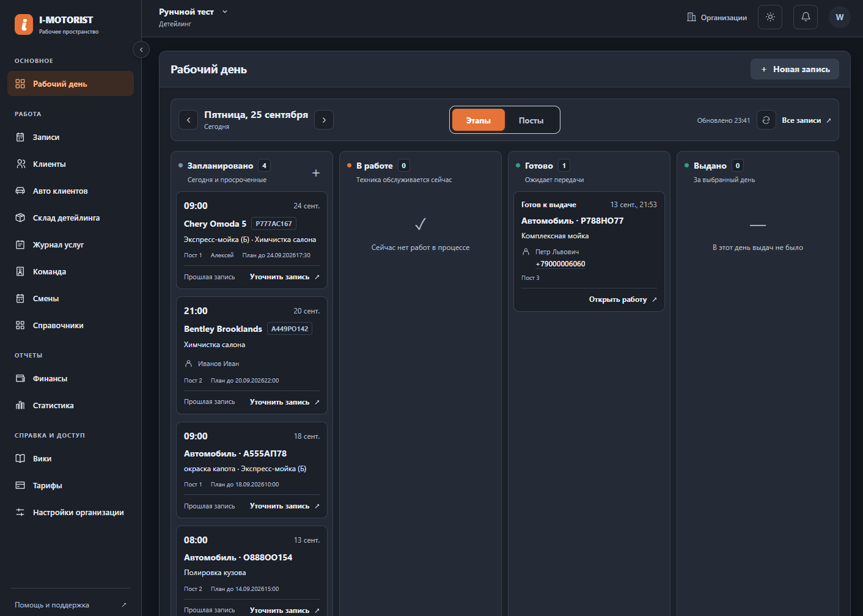Toggle the light/dark theme sun icon

click(x=770, y=17)
